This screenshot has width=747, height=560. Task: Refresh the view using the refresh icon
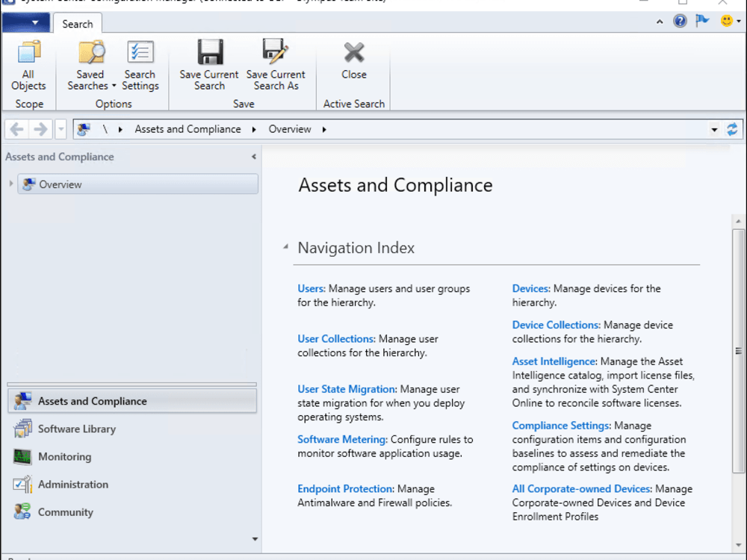coord(732,129)
